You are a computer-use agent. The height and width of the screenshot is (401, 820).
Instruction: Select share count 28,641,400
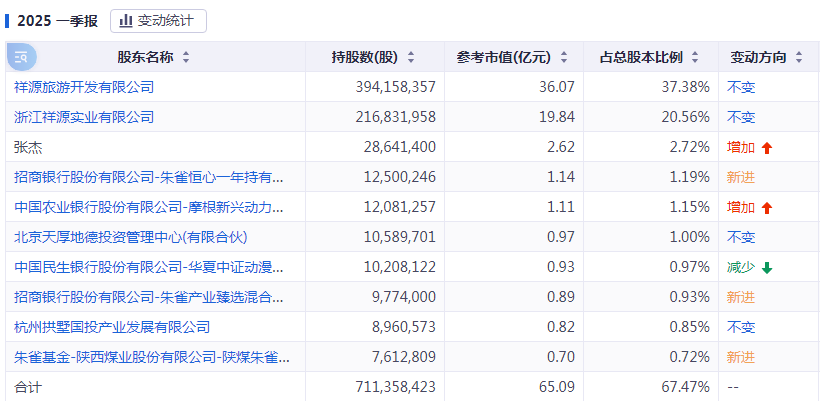(x=400, y=147)
